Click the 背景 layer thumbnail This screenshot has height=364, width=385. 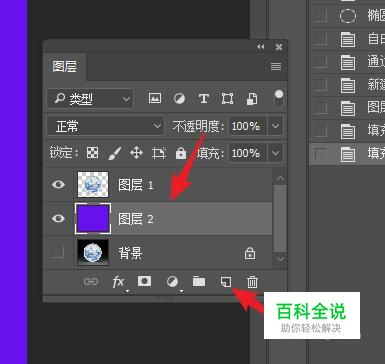click(93, 253)
